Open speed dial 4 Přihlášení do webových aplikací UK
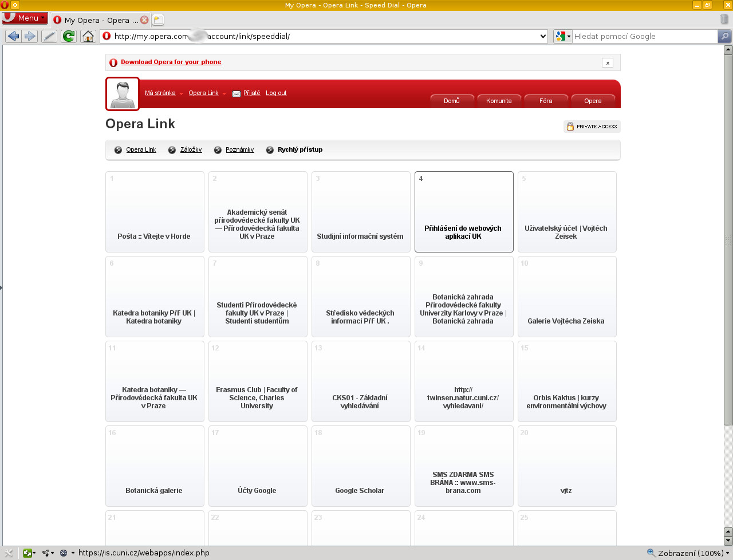The width and height of the screenshot is (733, 560). coord(464,212)
